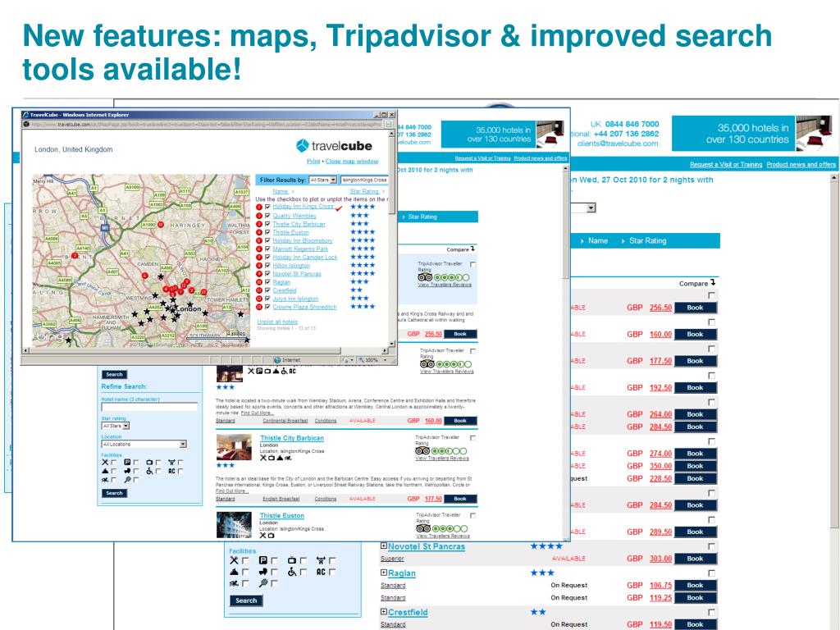Click Print link in map window
Viewport: 840px width, 630px height.
tap(313, 162)
